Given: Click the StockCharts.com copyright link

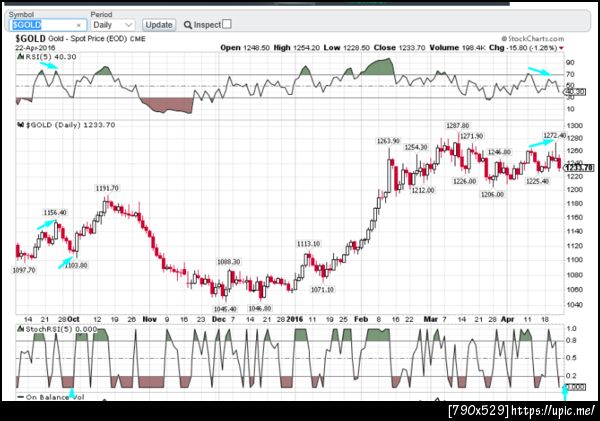Looking at the screenshot, I should pos(533,39).
